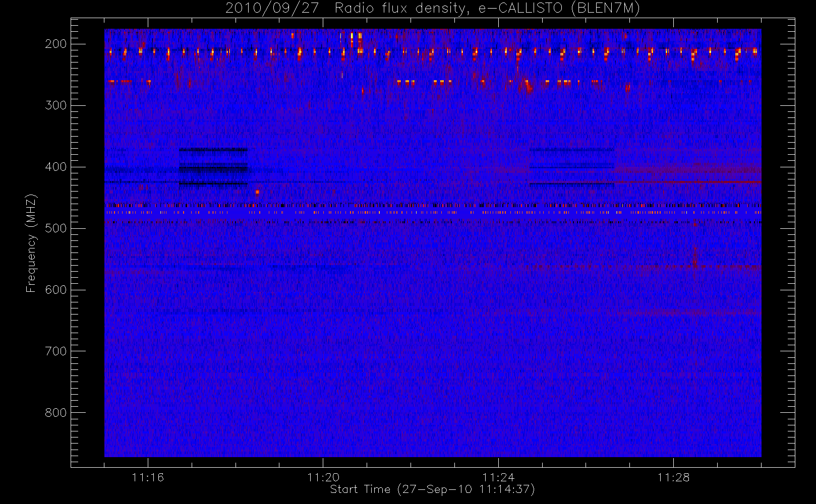Select the 200 frequency tick label

point(56,44)
